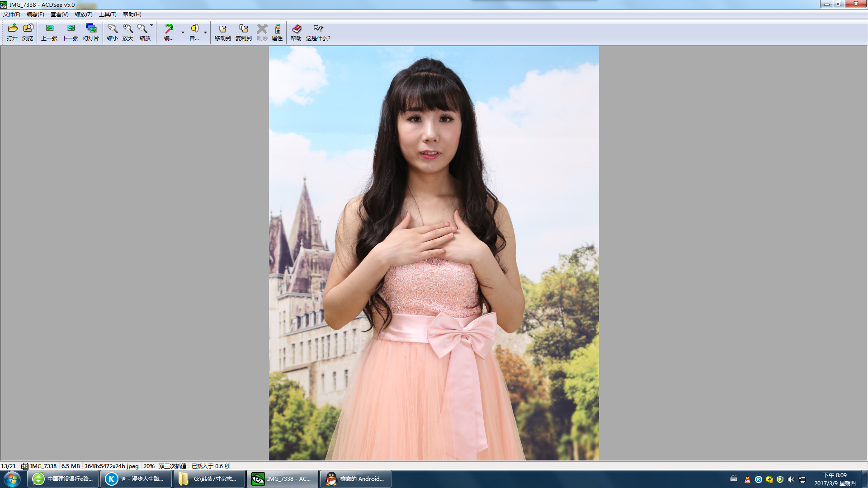Open image Properties (属性)
868x488 pixels.
[277, 32]
